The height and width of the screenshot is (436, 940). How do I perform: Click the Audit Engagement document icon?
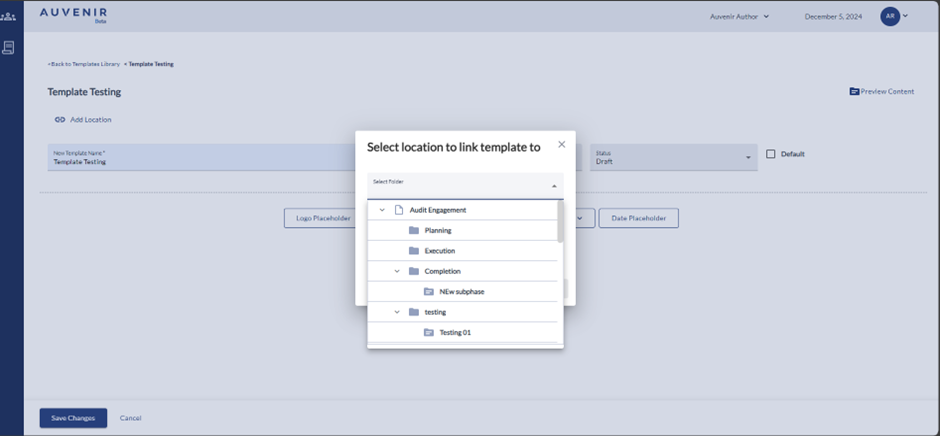pos(399,210)
